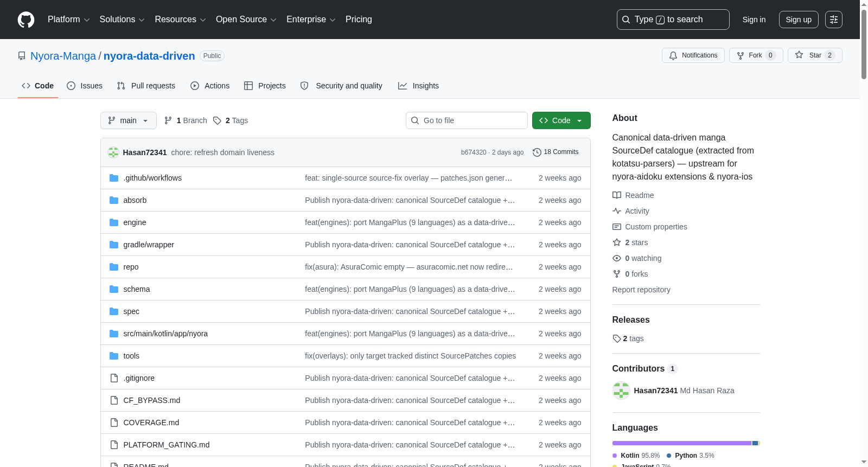Open the green Code dropdown button
868x467 pixels.
click(561, 120)
